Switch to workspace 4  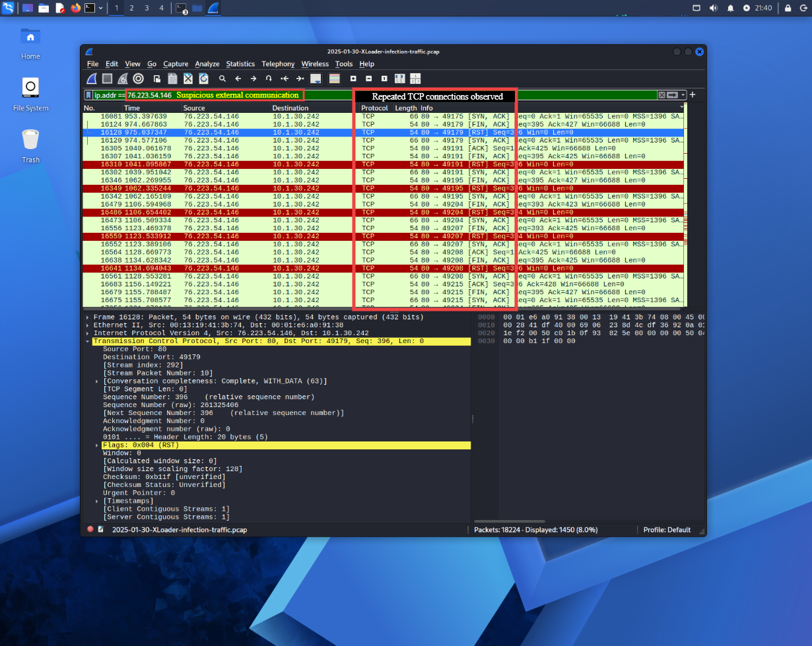pos(162,8)
